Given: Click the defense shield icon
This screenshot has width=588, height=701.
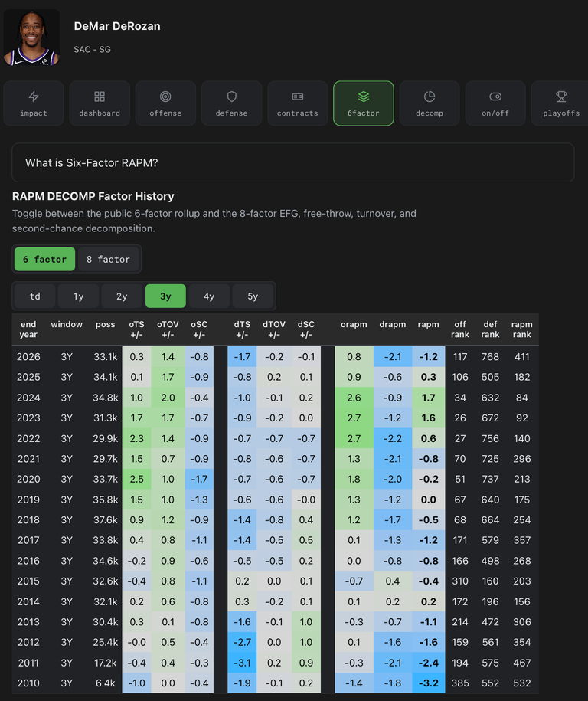Looking at the screenshot, I should tap(231, 97).
